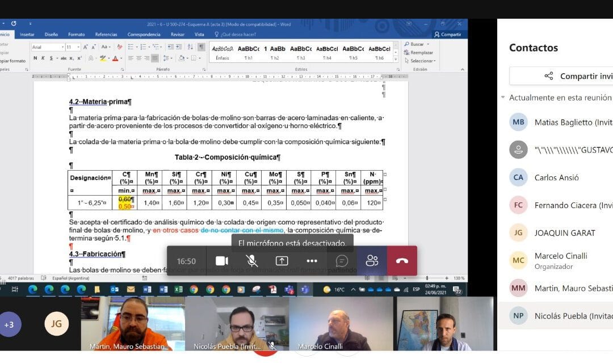Select the Énfasis style in gallery
The height and width of the screenshot is (364, 613).
(222, 52)
